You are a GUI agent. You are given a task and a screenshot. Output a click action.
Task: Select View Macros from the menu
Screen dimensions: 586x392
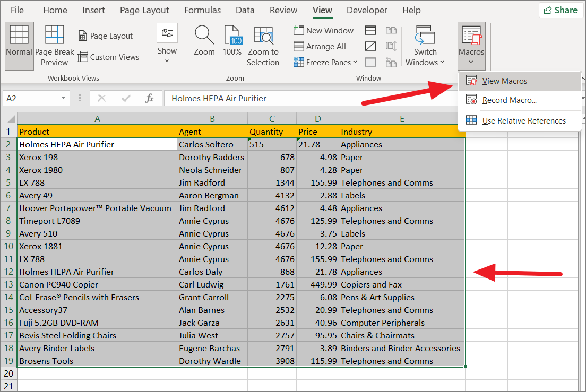pos(504,81)
